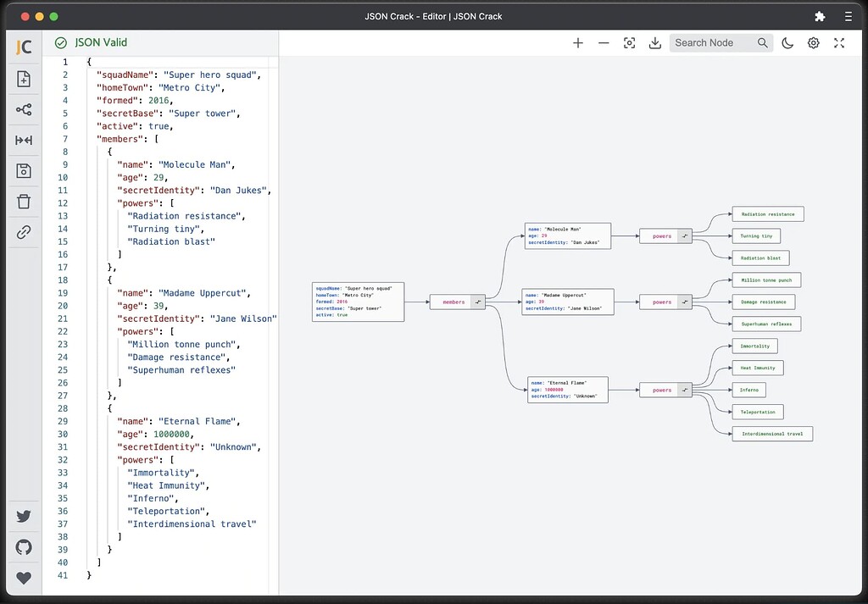Click the download graph image icon
The image size is (868, 604).
coord(655,42)
